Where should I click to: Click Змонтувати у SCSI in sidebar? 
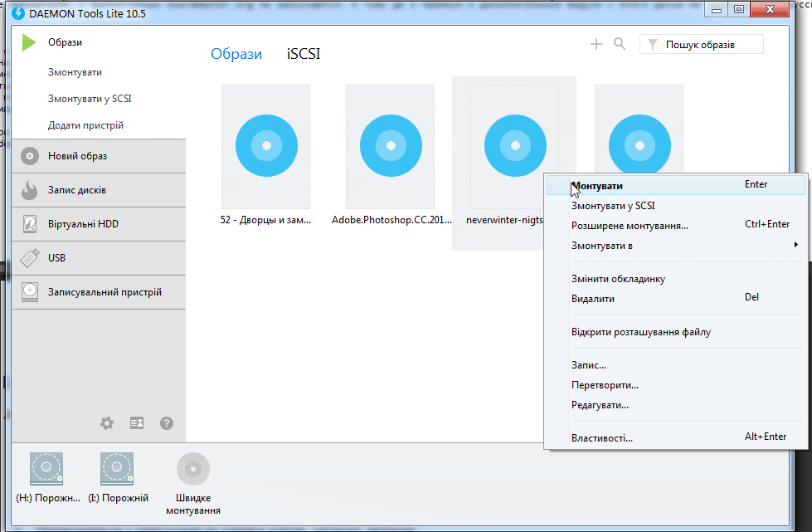click(90, 99)
